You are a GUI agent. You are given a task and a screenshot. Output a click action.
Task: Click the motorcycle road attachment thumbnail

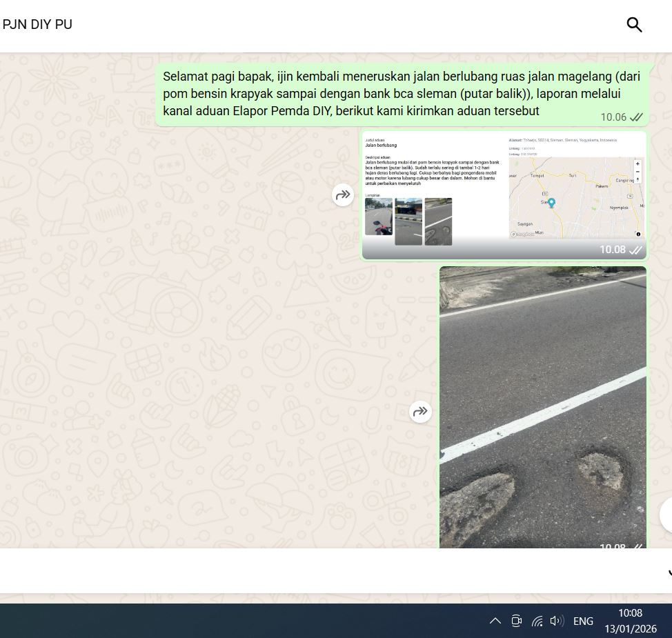pyautogui.click(x=378, y=217)
